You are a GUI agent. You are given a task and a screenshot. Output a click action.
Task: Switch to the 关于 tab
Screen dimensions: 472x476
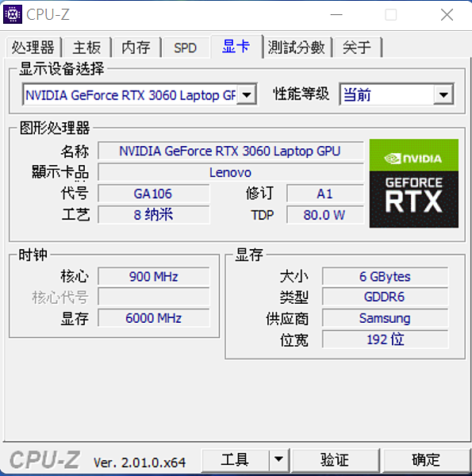(x=357, y=48)
